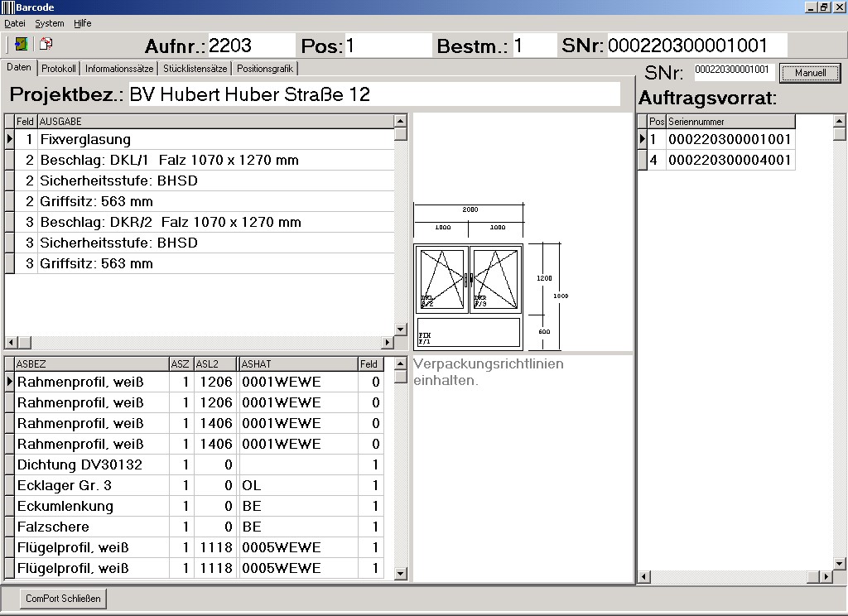
Task: Open the System menu
Action: pos(50,23)
